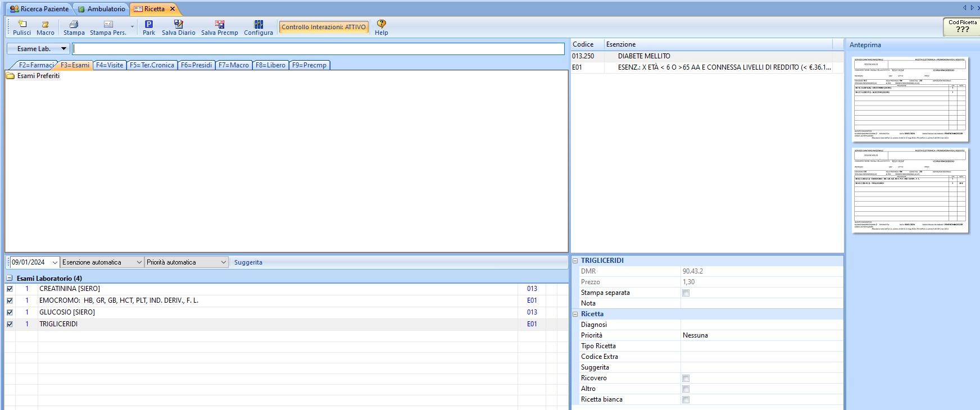Click the Suggerita link
980x410 pixels.
248,262
